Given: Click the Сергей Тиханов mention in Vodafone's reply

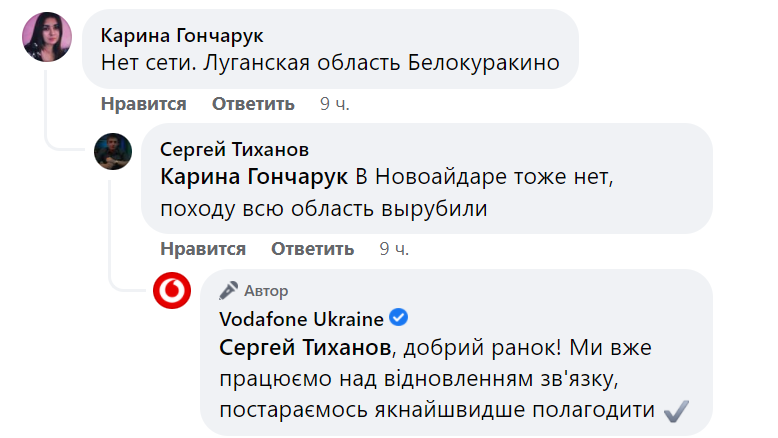Looking at the screenshot, I should coord(300,349).
